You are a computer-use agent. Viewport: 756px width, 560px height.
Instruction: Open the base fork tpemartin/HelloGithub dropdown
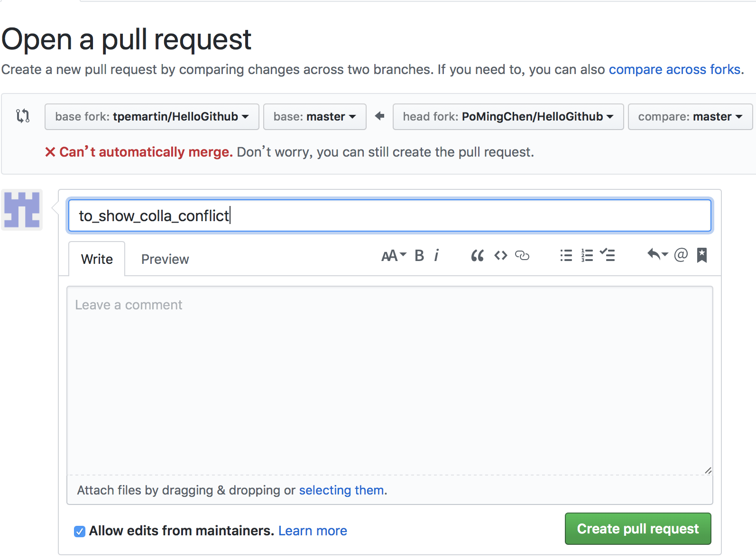click(x=152, y=117)
